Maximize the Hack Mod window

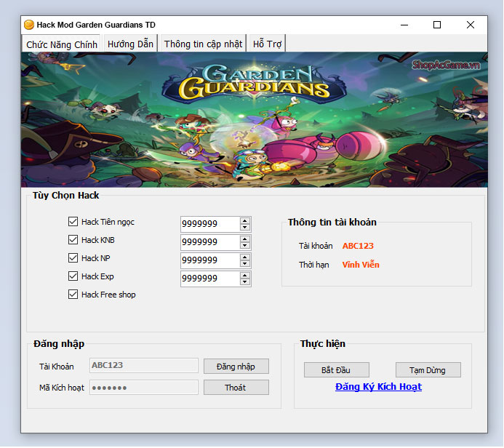click(x=437, y=25)
